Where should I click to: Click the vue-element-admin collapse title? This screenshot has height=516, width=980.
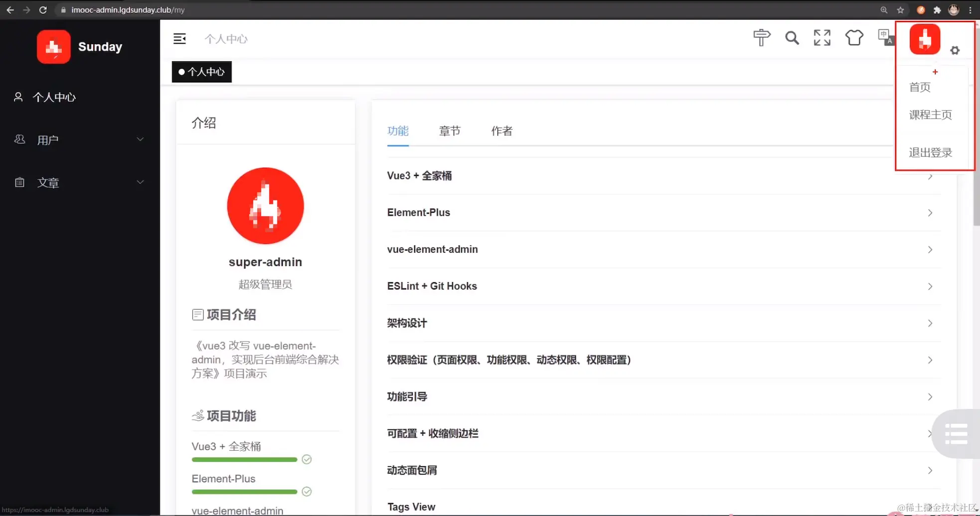coord(432,250)
